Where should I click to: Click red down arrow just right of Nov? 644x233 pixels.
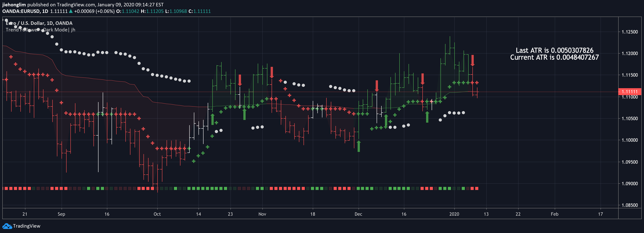pyautogui.click(x=272, y=72)
